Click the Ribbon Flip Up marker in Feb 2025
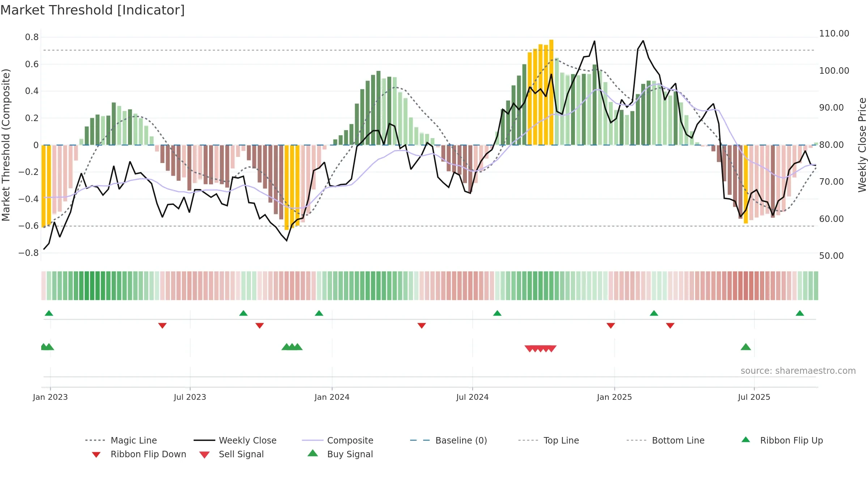The image size is (868, 488). (x=654, y=313)
